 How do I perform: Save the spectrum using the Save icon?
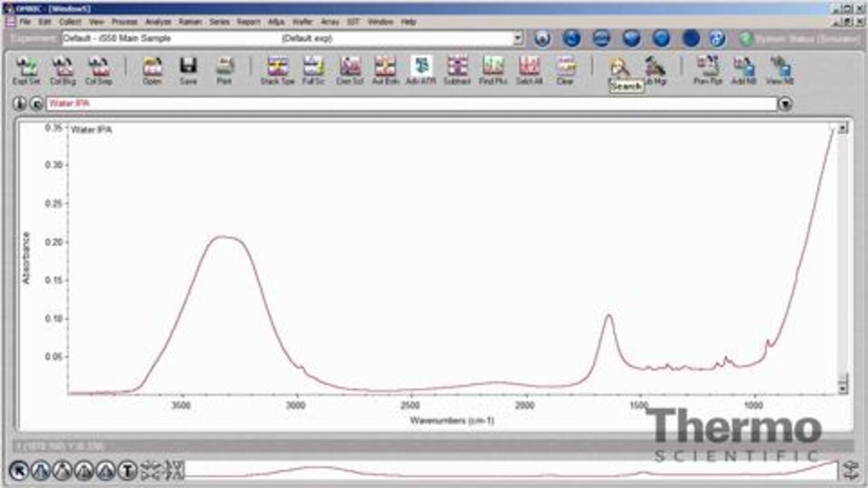(188, 69)
